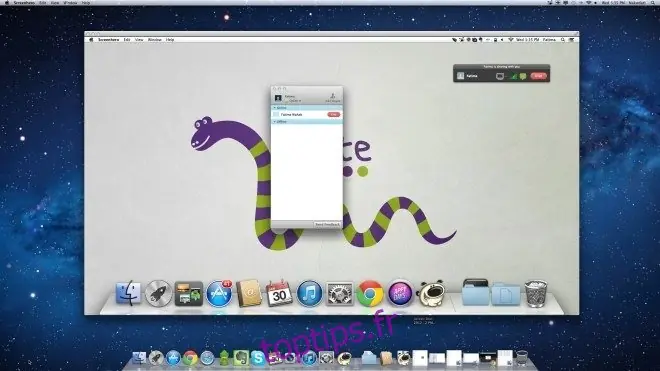Screen dimensions: 660x371
Task: Open Mission Control icon in the shared screen's dock
Action: point(189,294)
